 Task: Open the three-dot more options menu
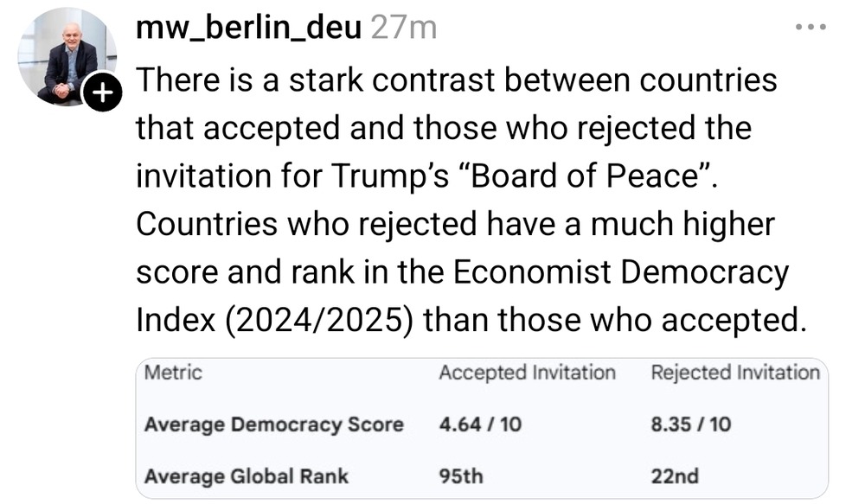(811, 27)
